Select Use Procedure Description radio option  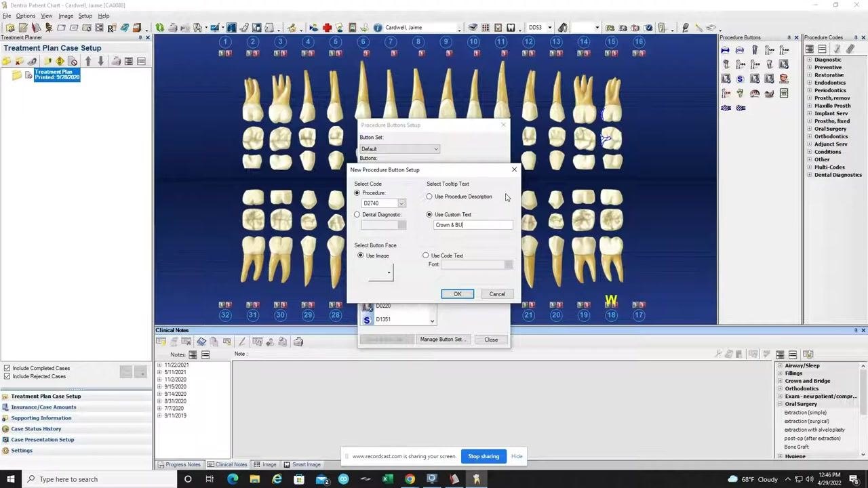coord(429,197)
